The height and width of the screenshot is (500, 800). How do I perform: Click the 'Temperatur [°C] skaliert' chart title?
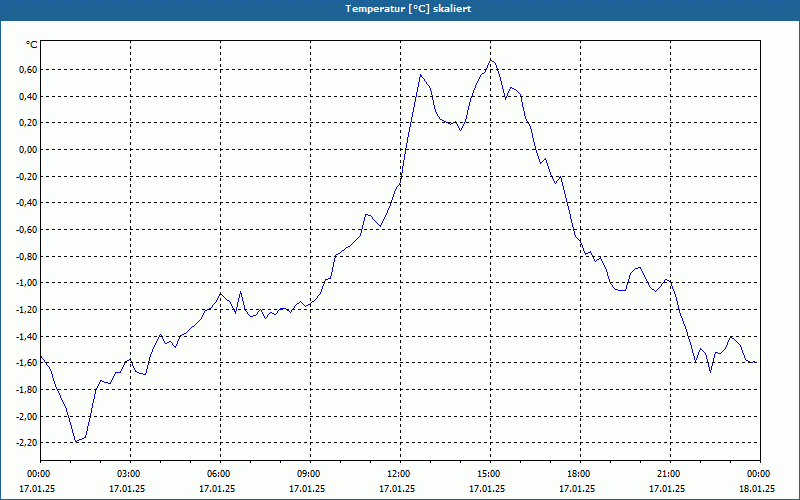click(408, 9)
